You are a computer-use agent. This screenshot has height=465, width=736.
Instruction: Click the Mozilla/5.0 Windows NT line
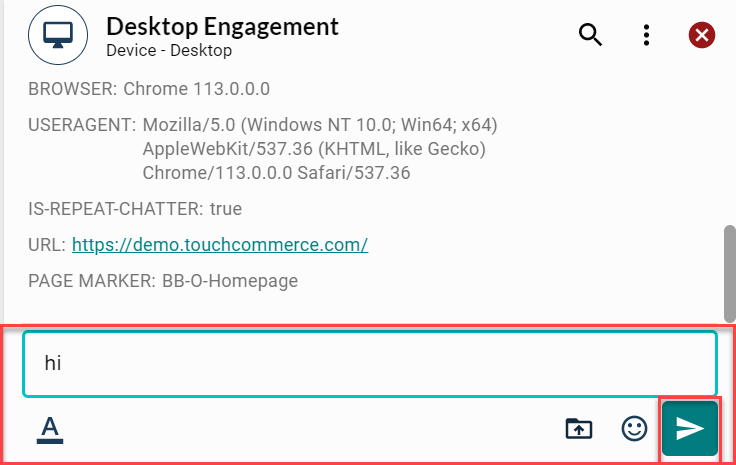pyautogui.click(x=320, y=125)
